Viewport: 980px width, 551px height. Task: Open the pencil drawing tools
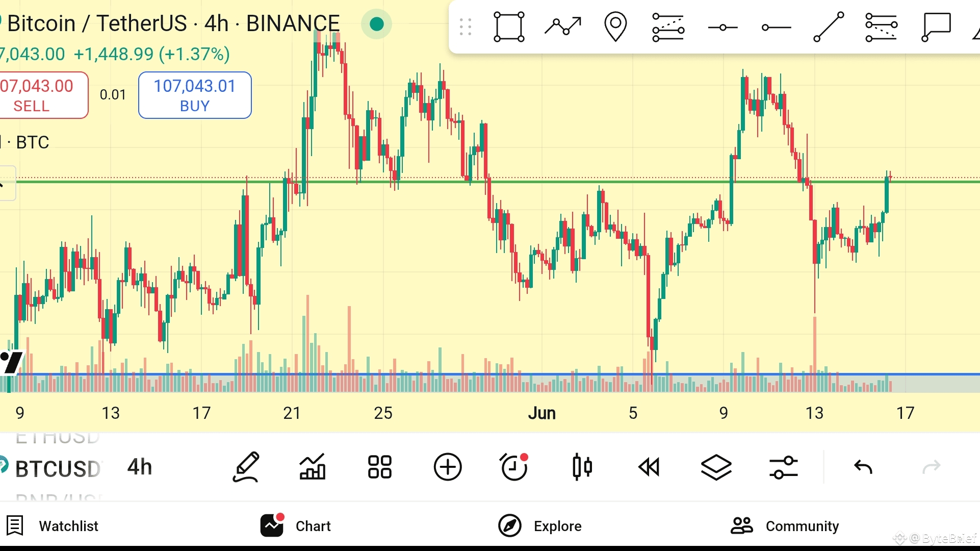tap(247, 467)
